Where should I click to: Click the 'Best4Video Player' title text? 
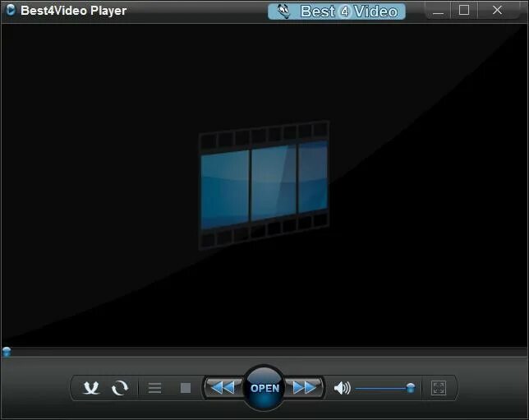coord(74,11)
